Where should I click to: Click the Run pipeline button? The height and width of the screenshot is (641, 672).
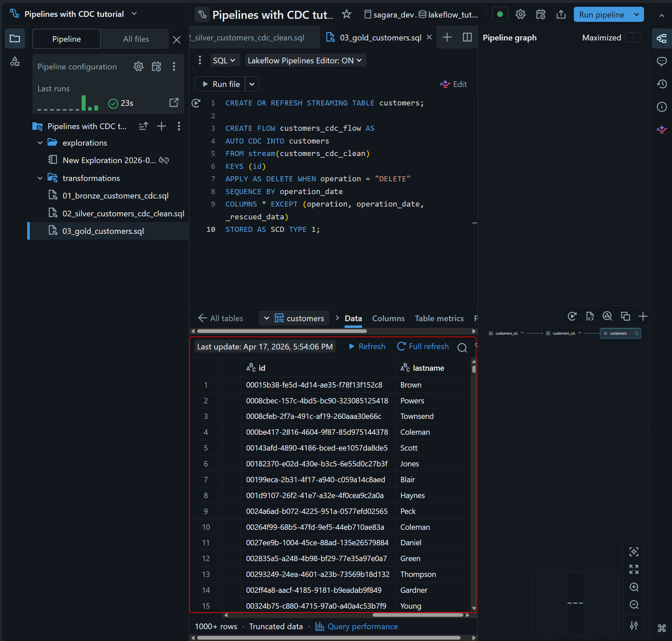click(601, 15)
